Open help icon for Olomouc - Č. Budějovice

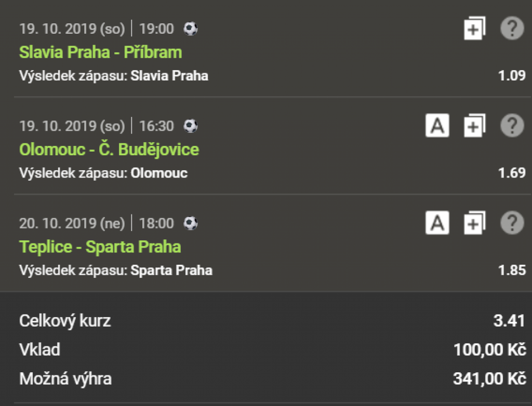point(512,126)
